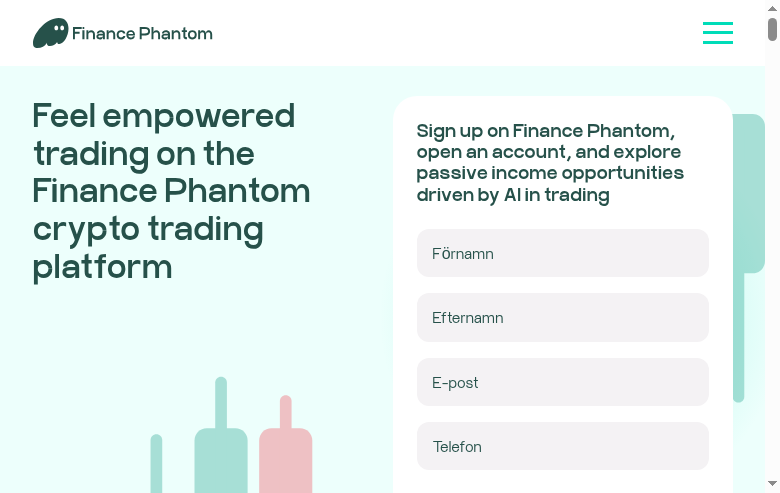Select the Efternamn text field
Image resolution: width=780 pixels, height=493 pixels.
click(562, 318)
